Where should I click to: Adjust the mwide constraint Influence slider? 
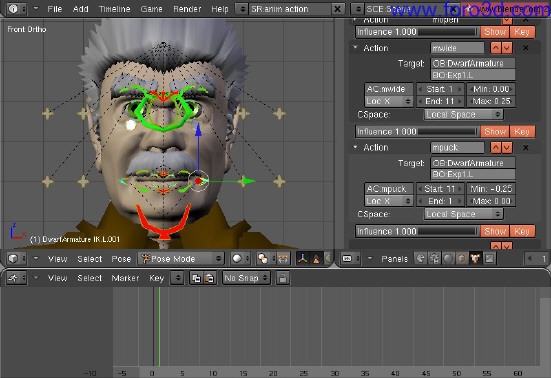click(x=417, y=132)
